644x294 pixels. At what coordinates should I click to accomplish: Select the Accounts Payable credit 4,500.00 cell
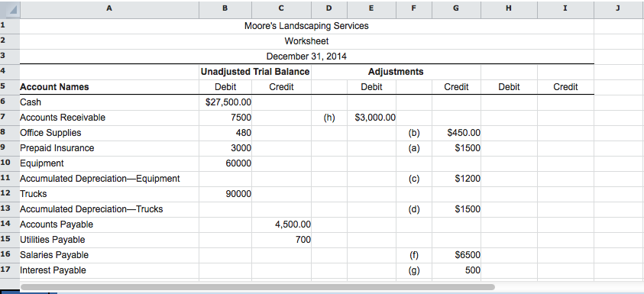[x=282, y=225]
